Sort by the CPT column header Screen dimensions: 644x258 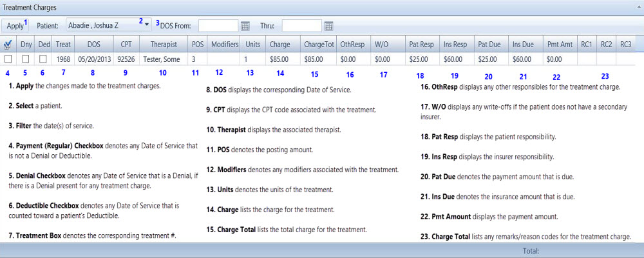click(x=126, y=45)
